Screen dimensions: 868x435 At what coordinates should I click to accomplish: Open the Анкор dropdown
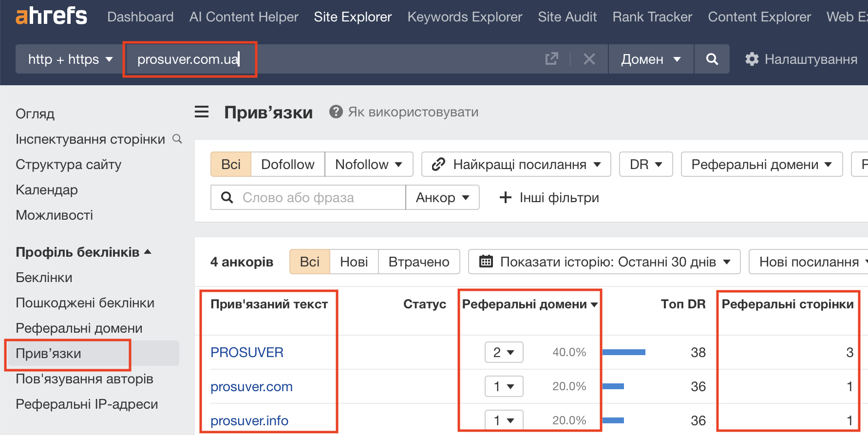pyautogui.click(x=442, y=197)
